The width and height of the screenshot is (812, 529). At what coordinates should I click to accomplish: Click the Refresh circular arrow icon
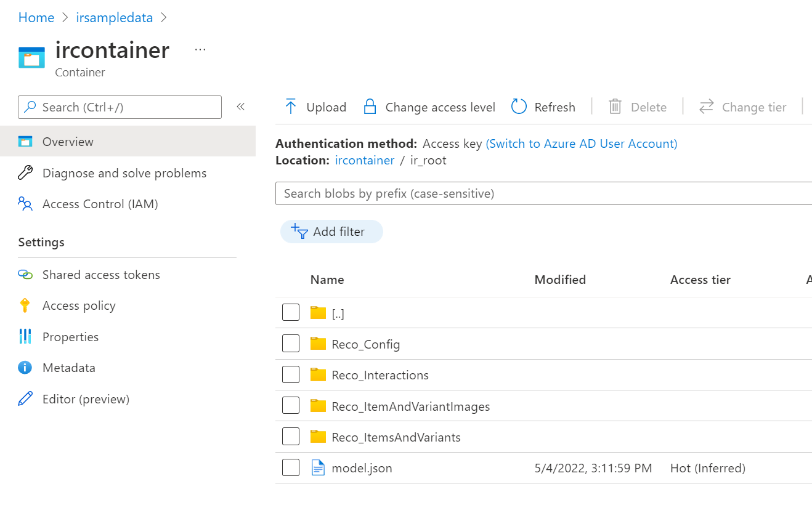pos(519,107)
